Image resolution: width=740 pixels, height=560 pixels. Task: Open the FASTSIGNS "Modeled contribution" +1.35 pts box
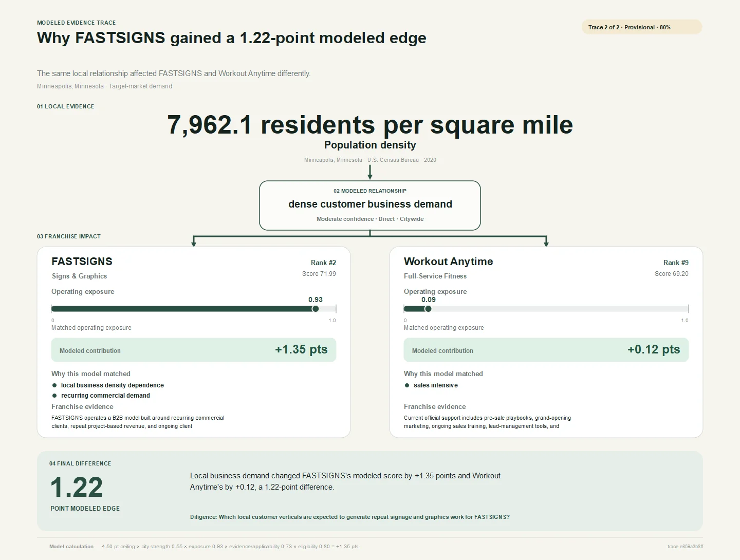point(194,350)
